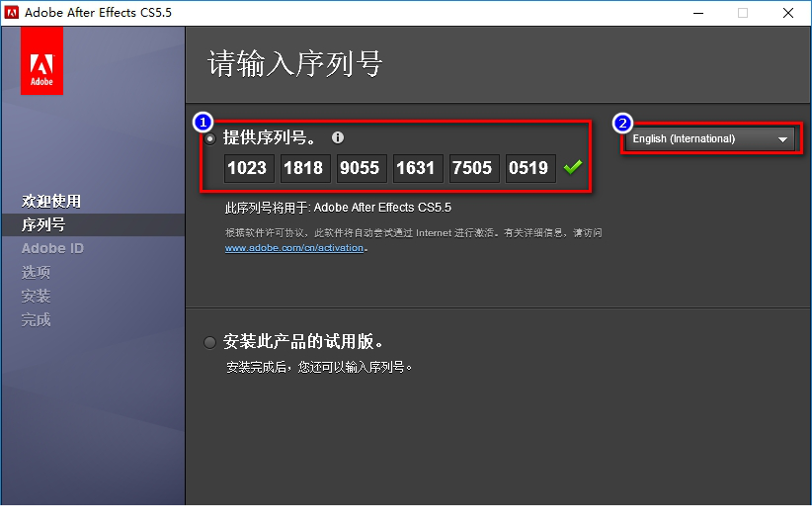This screenshot has height=525, width=812.
Task: Select the 序列号 step in sidebar
Action: pos(43,224)
